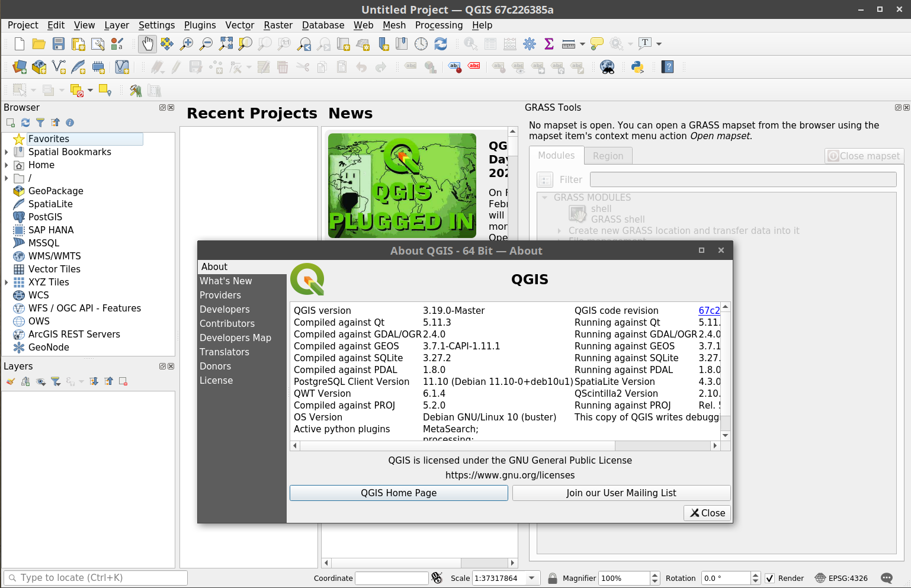The width and height of the screenshot is (911, 588).
Task: Click the Coordinate input field
Action: [x=392, y=578]
